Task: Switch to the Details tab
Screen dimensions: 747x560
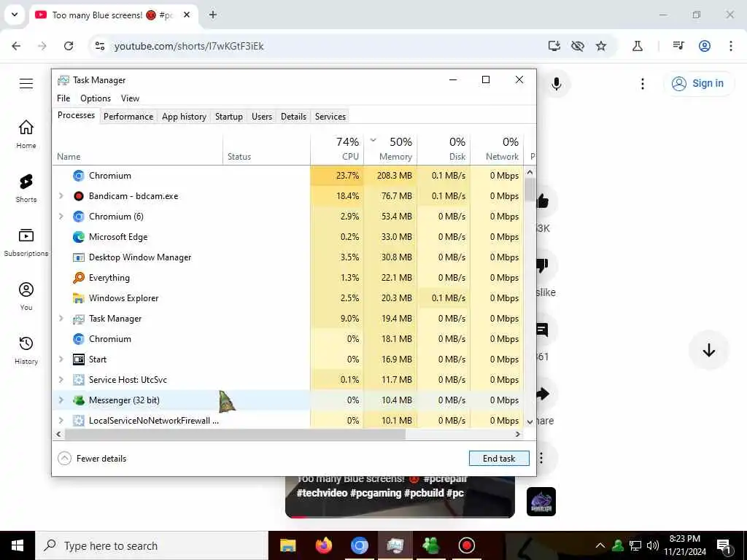Action: (x=293, y=117)
